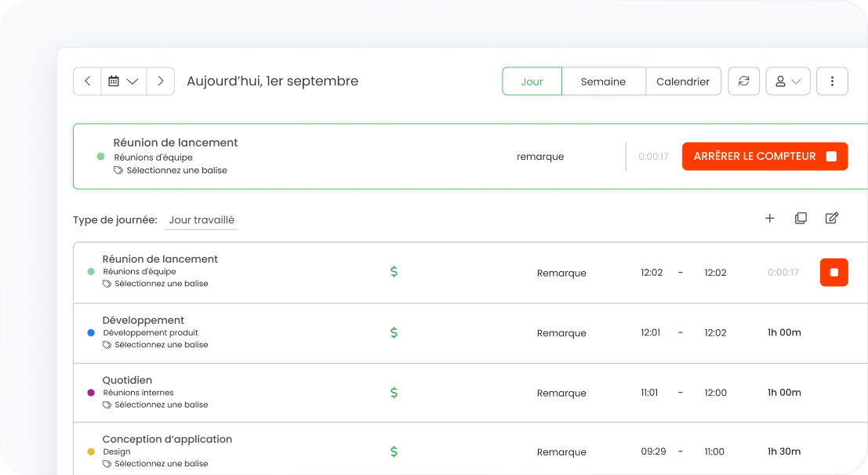Click yellow project dot for Conception d'application
This screenshot has height=475, width=868.
click(91, 451)
